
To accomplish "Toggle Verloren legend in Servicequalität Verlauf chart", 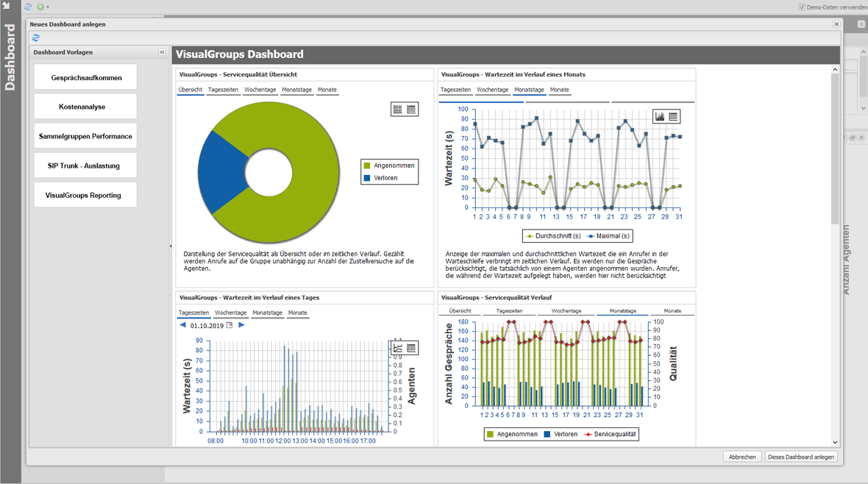I will (561, 434).
